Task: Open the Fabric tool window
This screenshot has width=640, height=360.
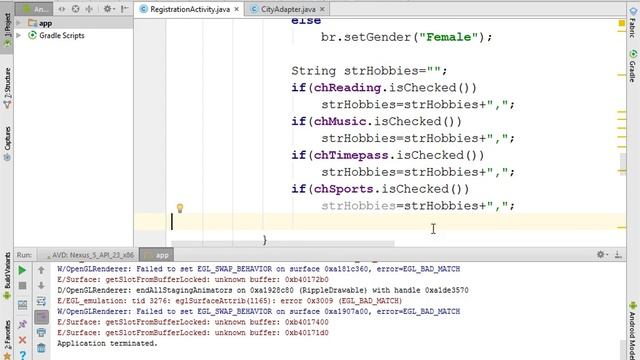Action: point(633,22)
